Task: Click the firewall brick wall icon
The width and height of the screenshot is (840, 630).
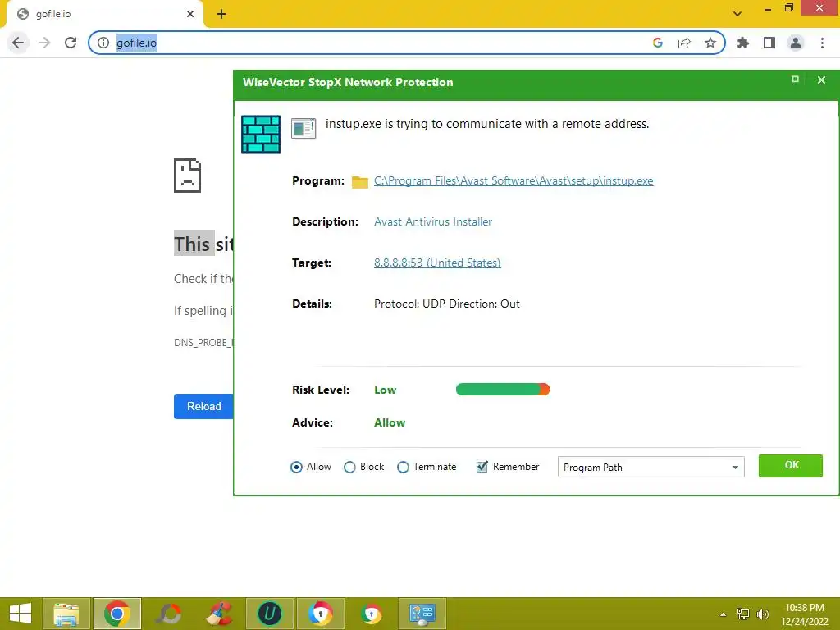Action: pos(261,135)
